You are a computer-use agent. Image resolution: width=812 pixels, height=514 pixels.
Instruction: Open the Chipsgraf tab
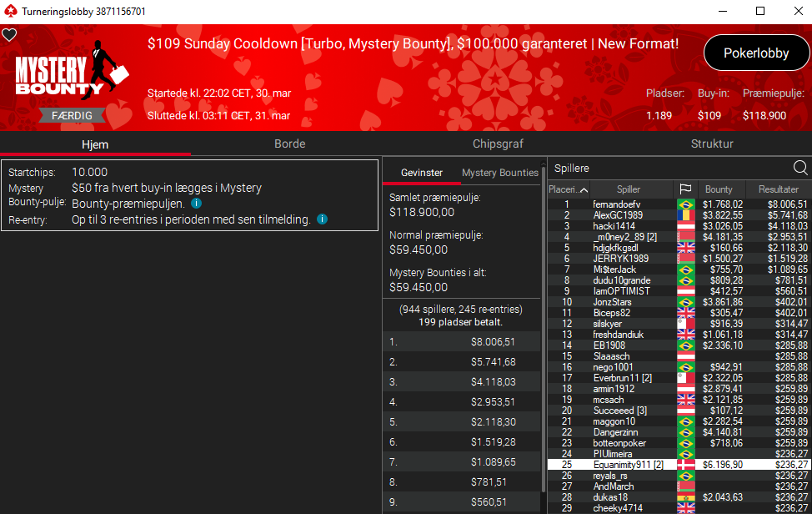coord(498,144)
